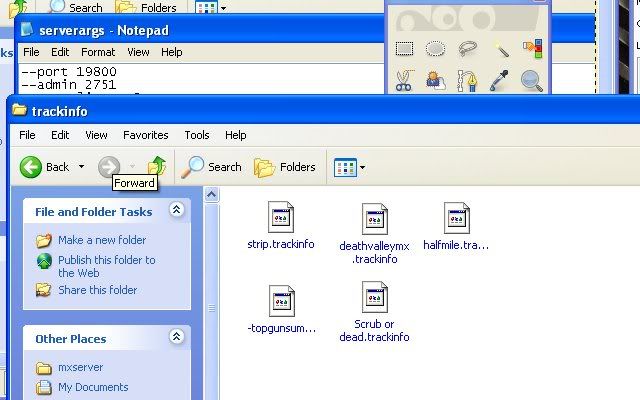Viewport: 640px width, 400px height.
Task: Toggle Folders pane in trackinfo toolbar
Action: coord(284,167)
